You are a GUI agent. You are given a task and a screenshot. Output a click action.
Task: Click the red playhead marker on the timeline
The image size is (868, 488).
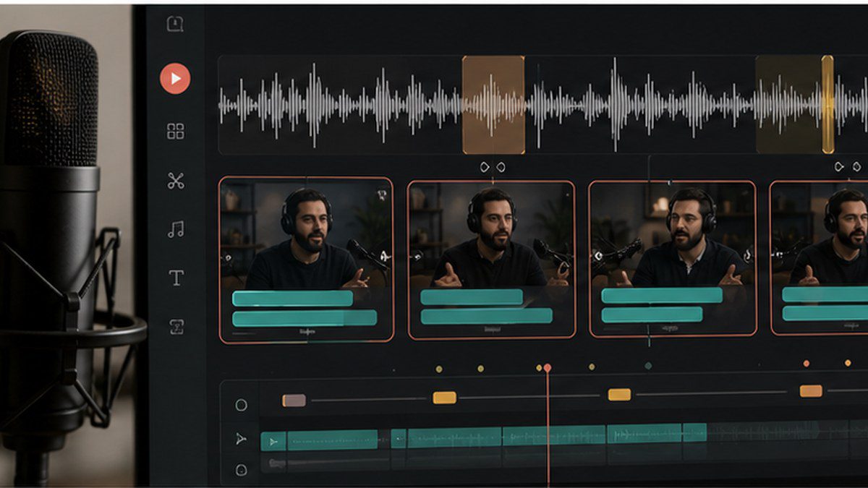click(x=548, y=368)
